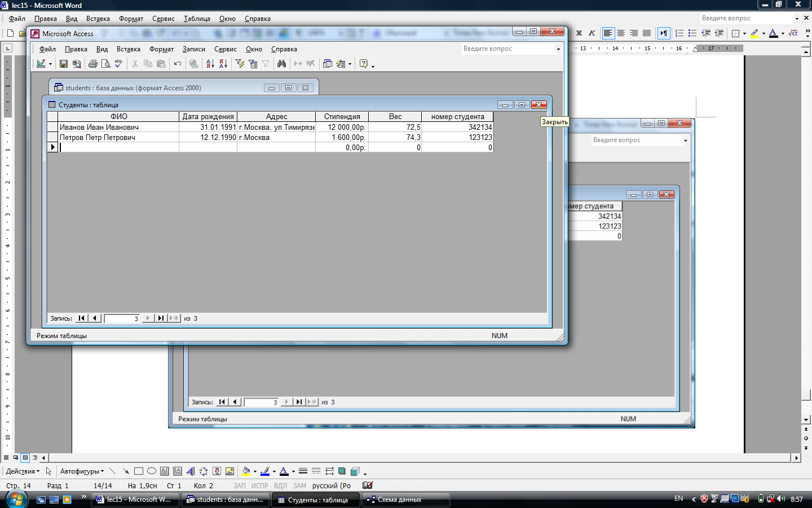Click the Стипендия column header

point(342,116)
